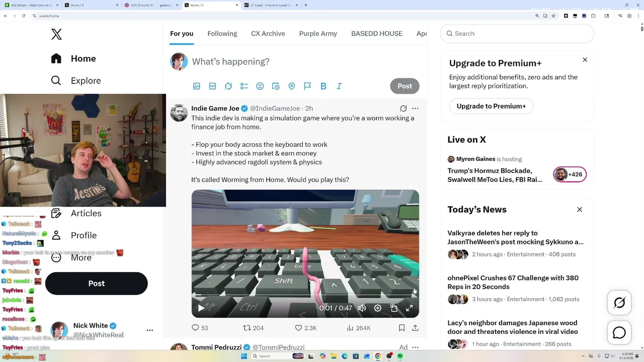The image size is (644, 362).
Task: Reload the page in Chrome
Action: [x=24, y=16]
